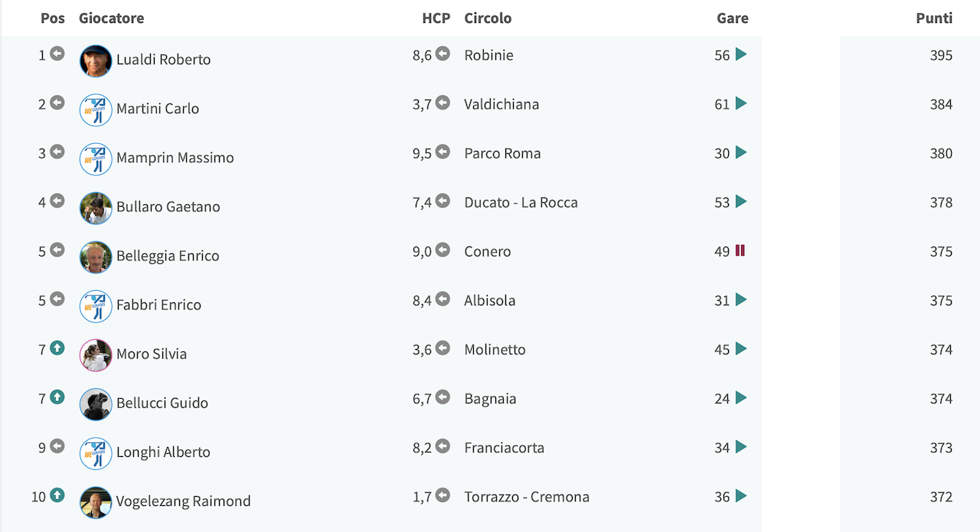Click Lualdi Roberto's profile photo
Image resolution: width=980 pixels, height=532 pixels.
[96, 60]
